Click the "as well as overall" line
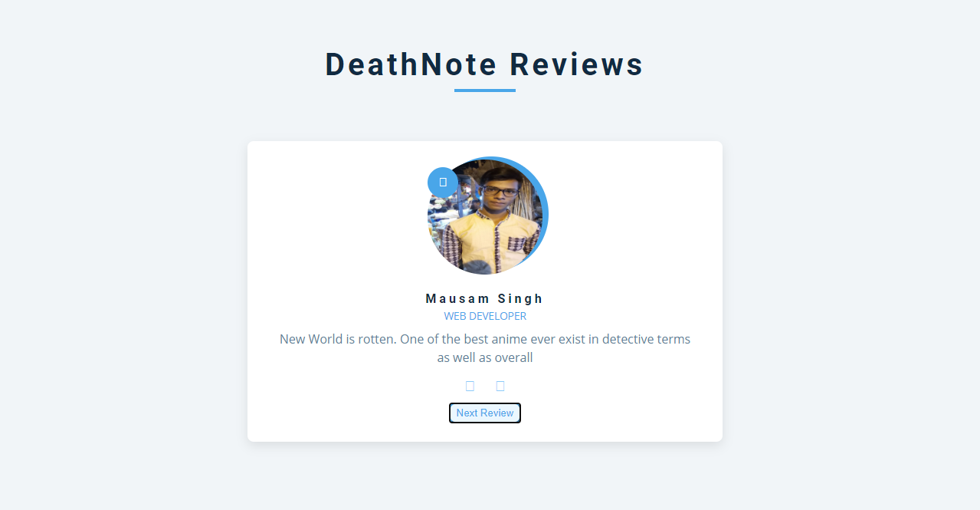The height and width of the screenshot is (510, 980). click(x=485, y=357)
